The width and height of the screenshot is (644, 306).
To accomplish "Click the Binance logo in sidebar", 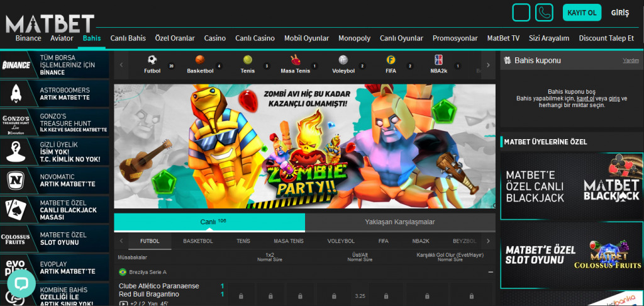I will 16,65.
